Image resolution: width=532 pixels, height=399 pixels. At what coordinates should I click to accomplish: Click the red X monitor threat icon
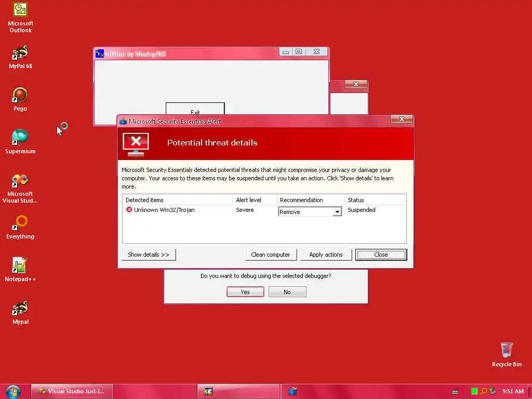(136, 144)
